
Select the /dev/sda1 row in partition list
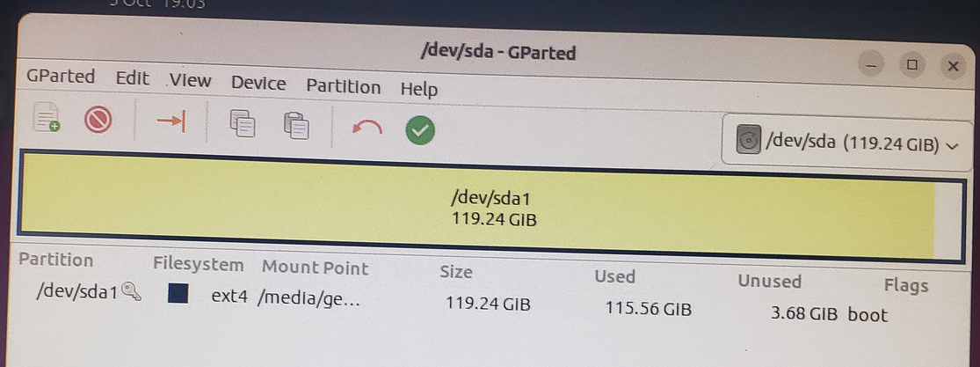(488, 305)
